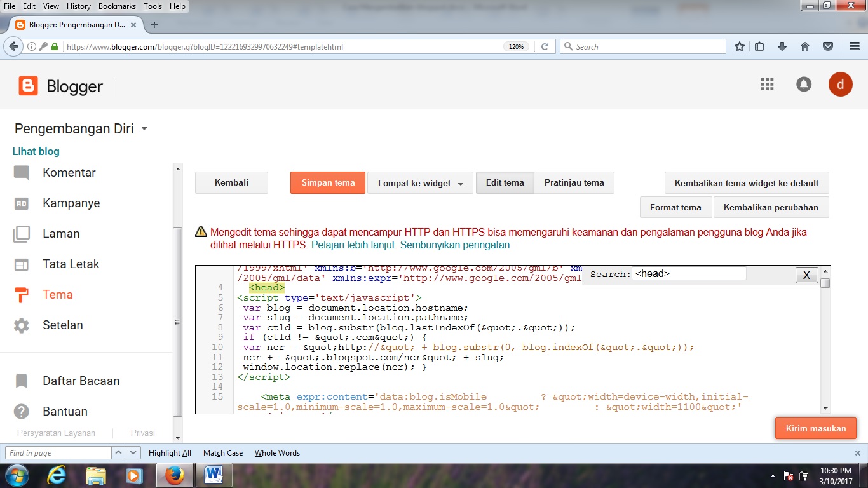Click the Tema paint roller icon

(22, 295)
